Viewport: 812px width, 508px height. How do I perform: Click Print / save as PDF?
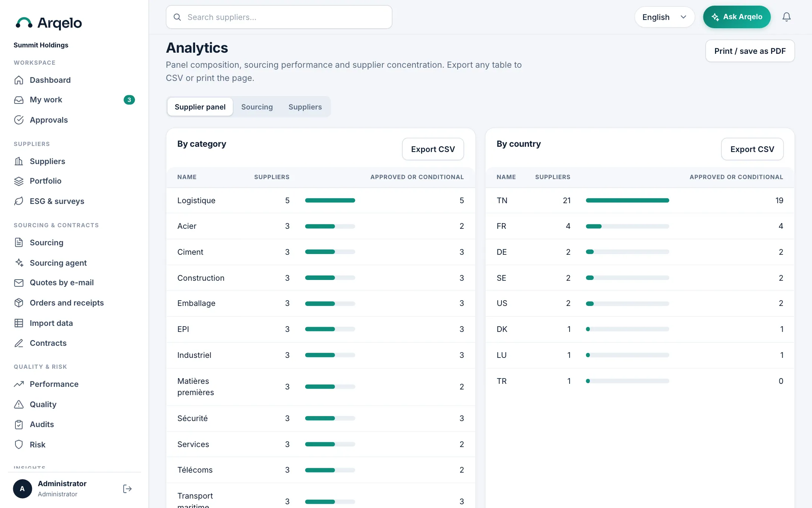[750, 51]
